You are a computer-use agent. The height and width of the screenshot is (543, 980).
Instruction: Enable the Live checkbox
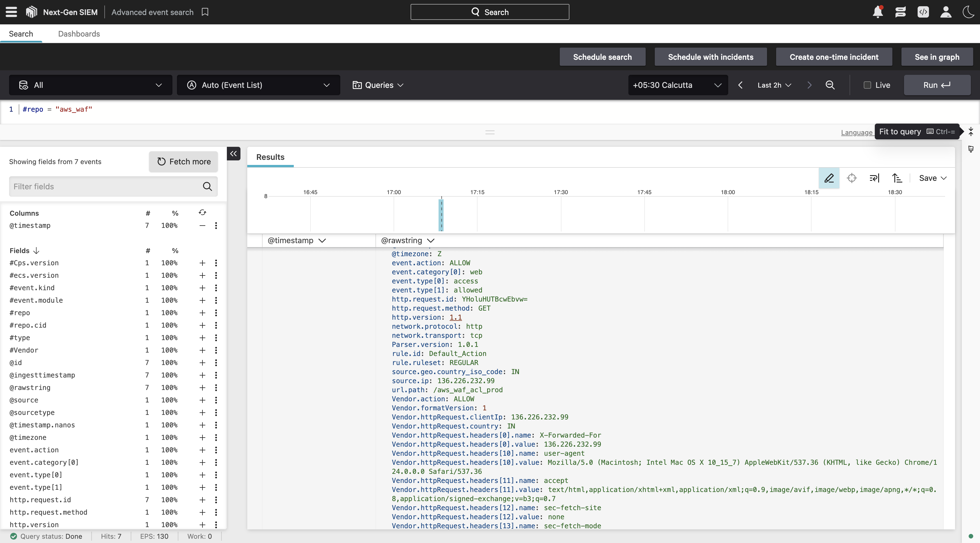pyautogui.click(x=867, y=85)
